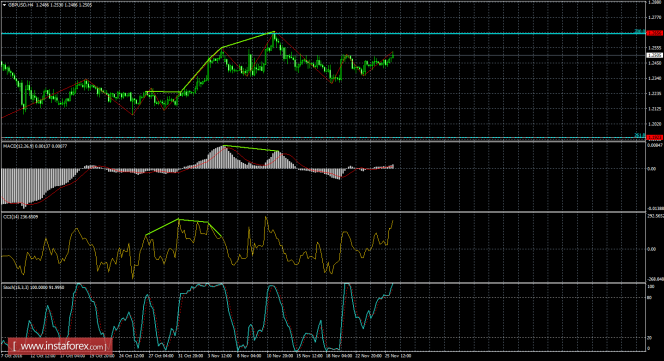Select the green divergence line on MACD peaks

251,148
